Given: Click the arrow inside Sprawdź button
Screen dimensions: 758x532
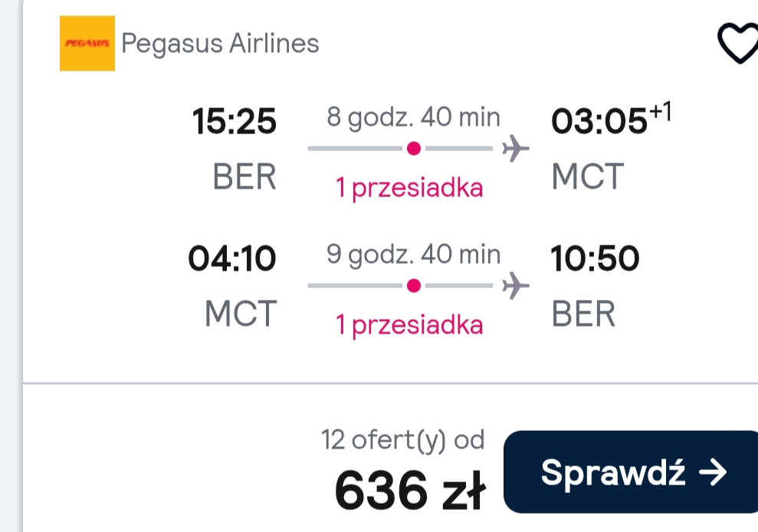Looking at the screenshot, I should click(713, 472).
